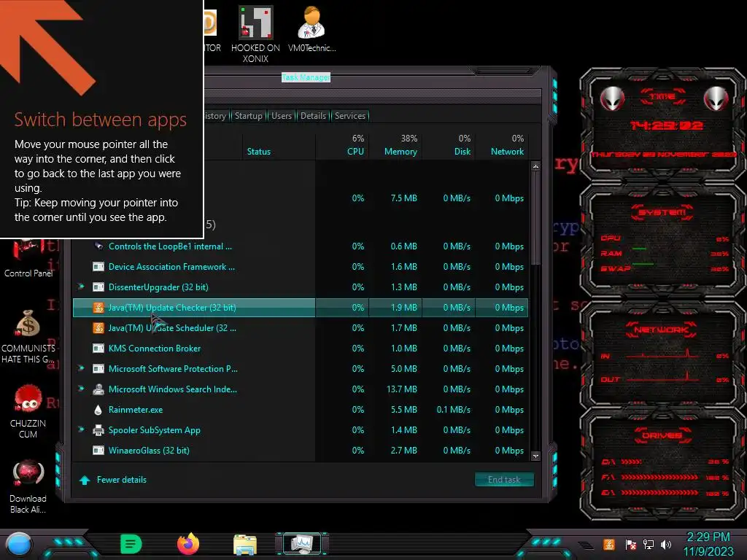Click the Java update tray icon
This screenshot has height=560, width=747.
pyautogui.click(x=609, y=544)
